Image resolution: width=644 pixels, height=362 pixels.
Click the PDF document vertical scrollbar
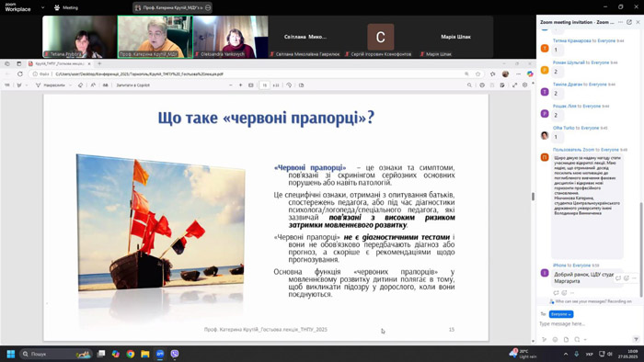[x=533, y=197]
